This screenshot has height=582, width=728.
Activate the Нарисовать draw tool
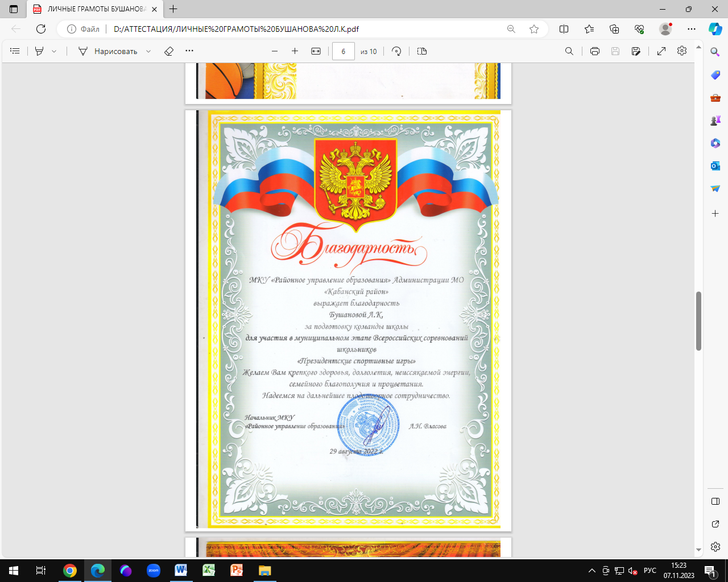point(107,51)
